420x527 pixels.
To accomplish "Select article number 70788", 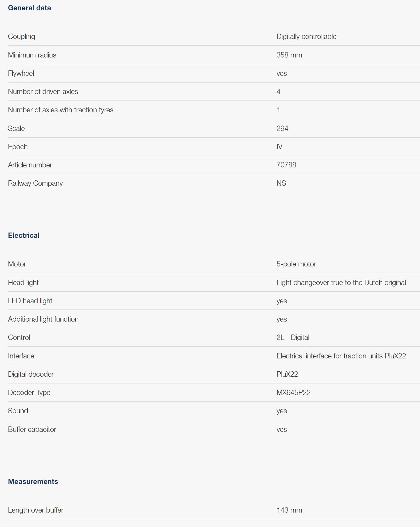I will pos(286,165).
